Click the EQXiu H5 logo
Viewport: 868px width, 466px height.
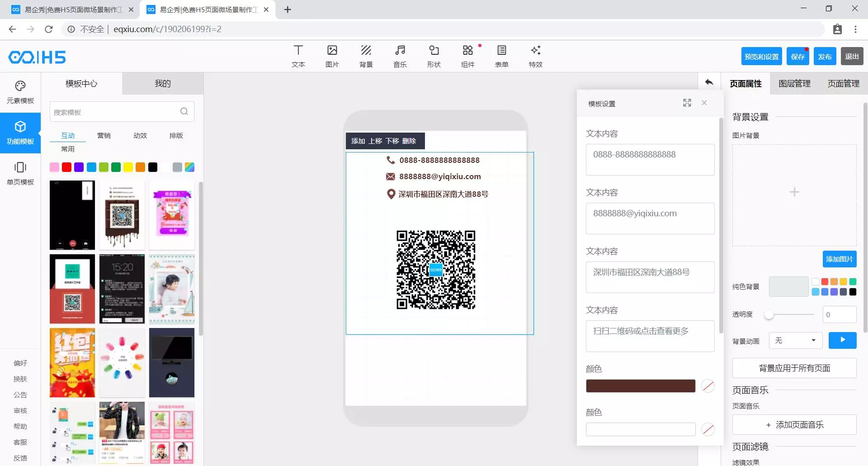pyautogui.click(x=37, y=57)
